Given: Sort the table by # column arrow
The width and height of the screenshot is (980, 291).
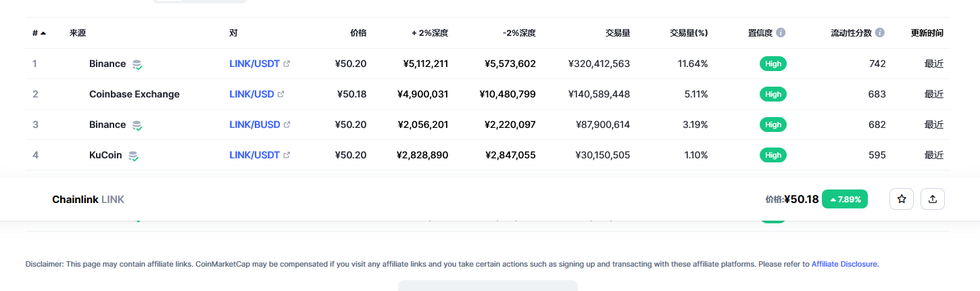Looking at the screenshot, I should [43, 33].
